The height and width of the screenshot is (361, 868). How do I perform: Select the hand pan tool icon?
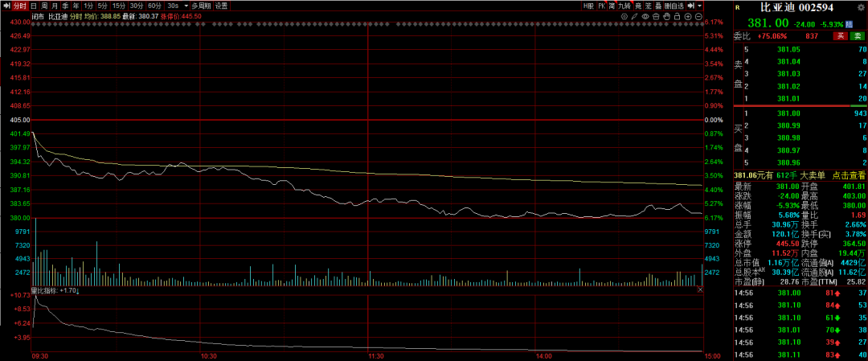[x=666, y=17]
